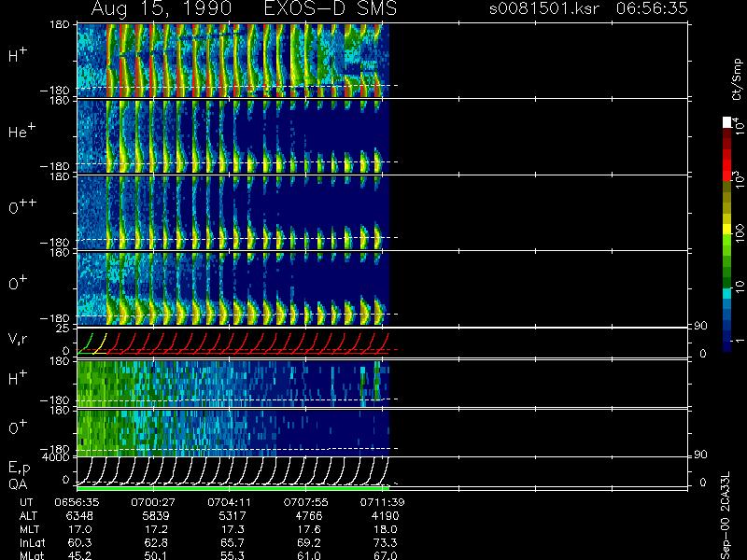Click the '-180' tick of He+ panel
The image size is (747, 560).
pos(55,166)
